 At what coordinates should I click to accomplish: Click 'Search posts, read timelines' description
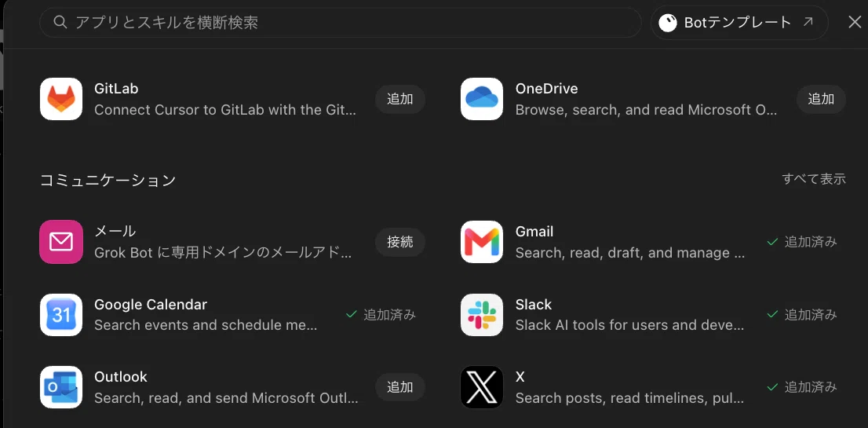(x=630, y=398)
